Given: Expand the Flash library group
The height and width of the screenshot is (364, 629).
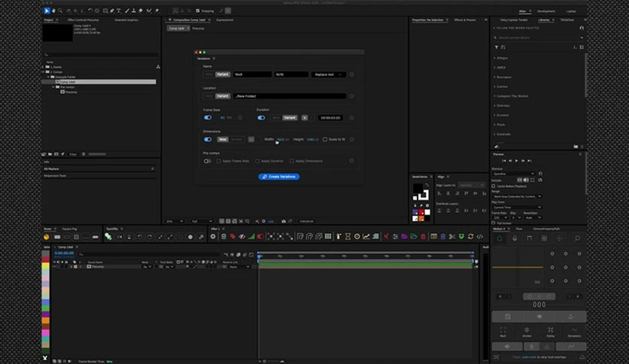Looking at the screenshot, I should click(x=494, y=125).
